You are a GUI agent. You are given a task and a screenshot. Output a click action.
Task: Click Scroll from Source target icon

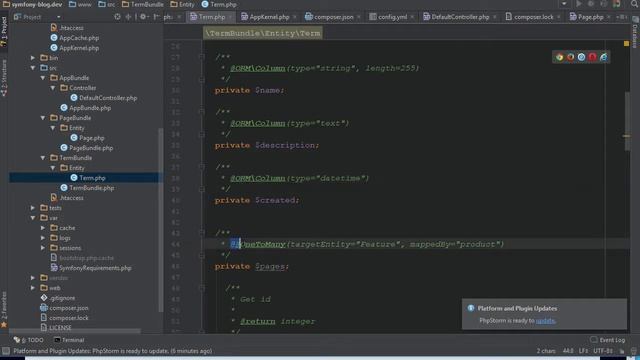(x=118, y=17)
